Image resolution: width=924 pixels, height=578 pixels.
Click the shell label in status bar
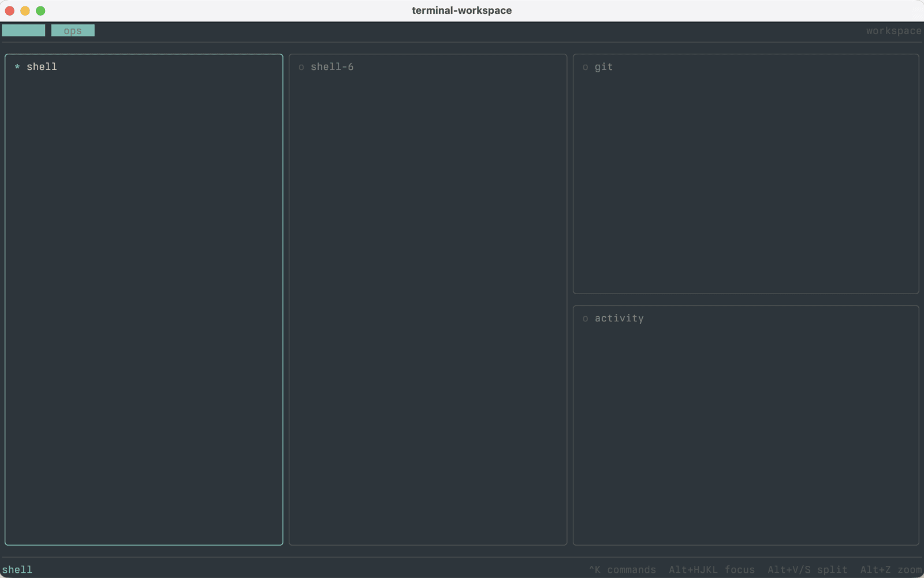[17, 569]
